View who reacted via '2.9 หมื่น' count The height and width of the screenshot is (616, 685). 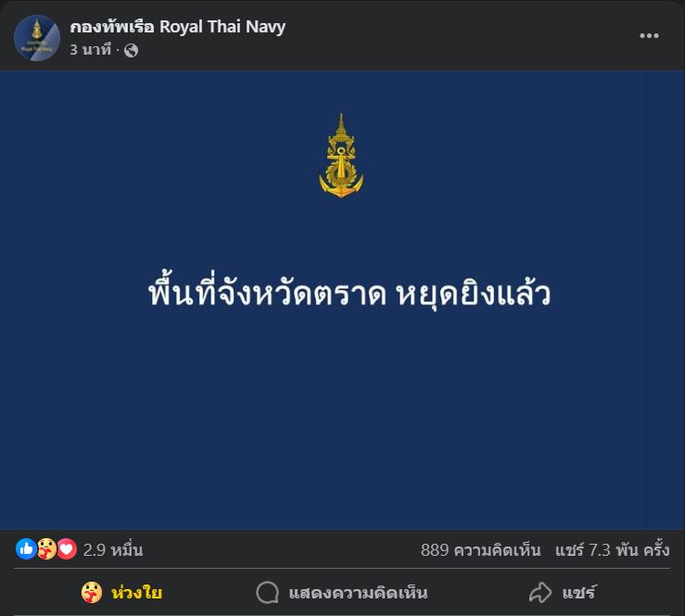tap(113, 549)
